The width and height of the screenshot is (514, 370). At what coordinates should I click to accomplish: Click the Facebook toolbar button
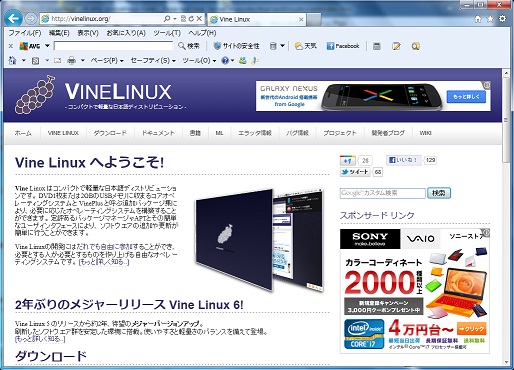343,46
